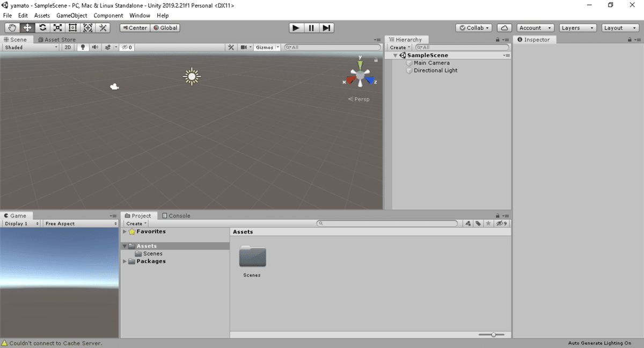Select the Move tool
Viewport: 644px width, 348px height.
pos(27,28)
